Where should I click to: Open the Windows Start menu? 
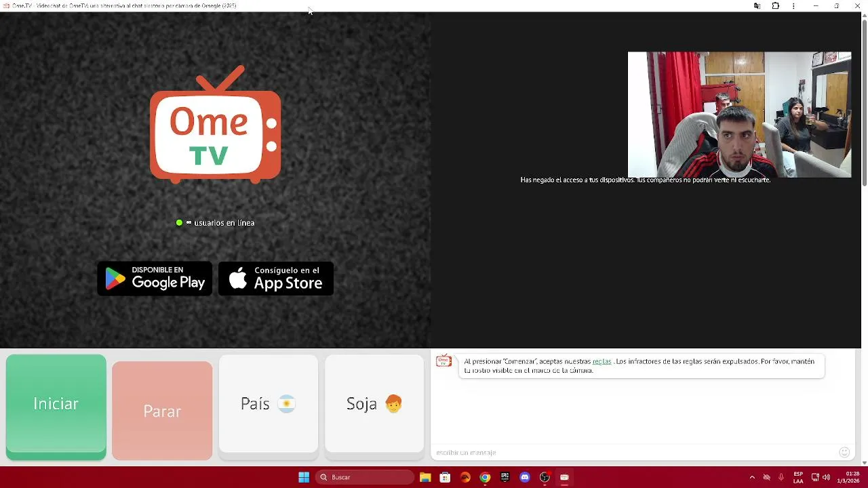[x=304, y=477]
